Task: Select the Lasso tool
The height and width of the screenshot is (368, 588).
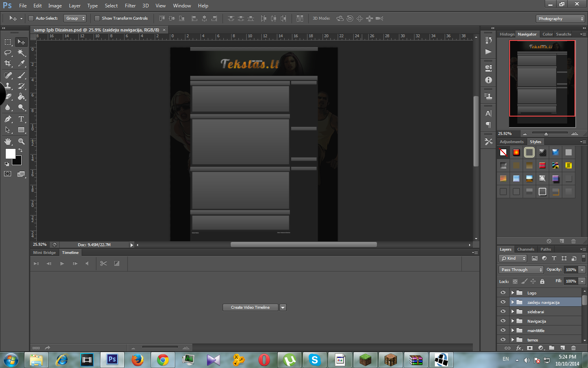Action: click(8, 53)
